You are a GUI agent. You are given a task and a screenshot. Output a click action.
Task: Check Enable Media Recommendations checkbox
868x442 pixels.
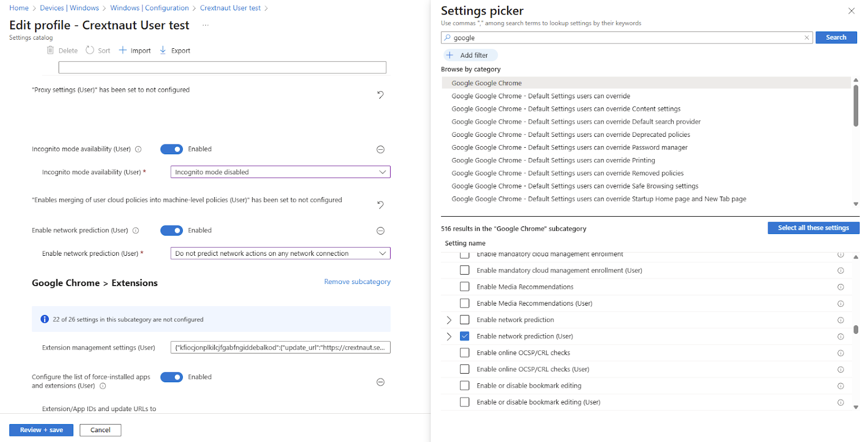click(x=464, y=287)
